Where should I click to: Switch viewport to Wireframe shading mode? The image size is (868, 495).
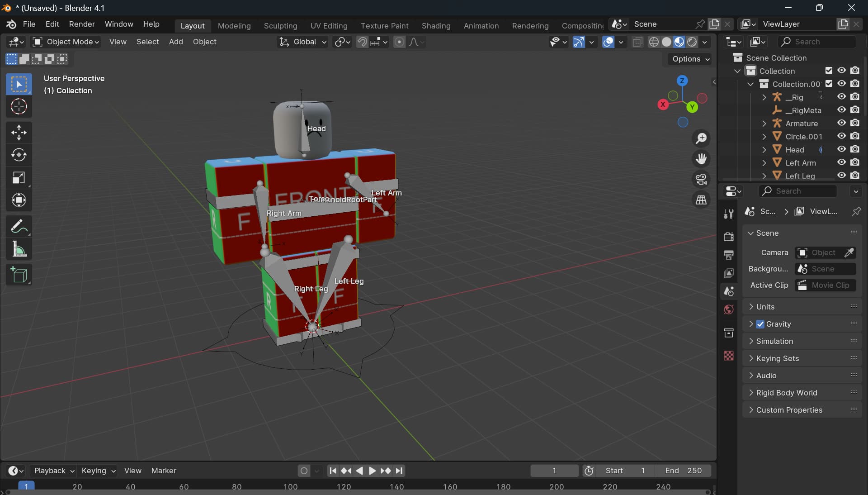654,42
